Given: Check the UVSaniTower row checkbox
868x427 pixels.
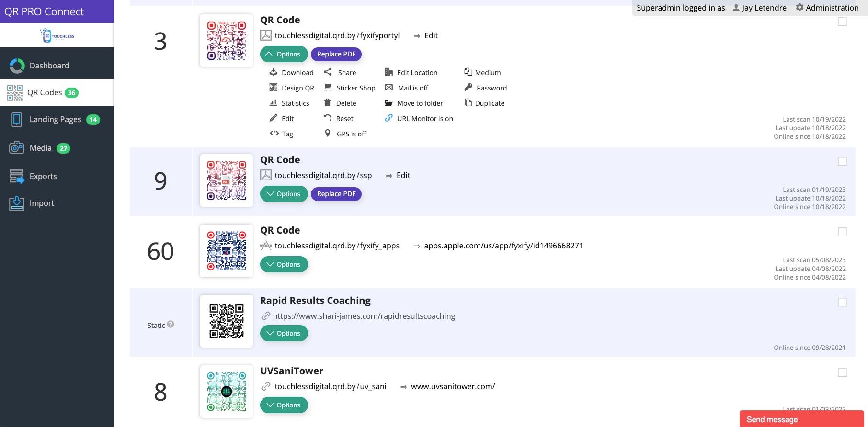Looking at the screenshot, I should [x=842, y=373].
